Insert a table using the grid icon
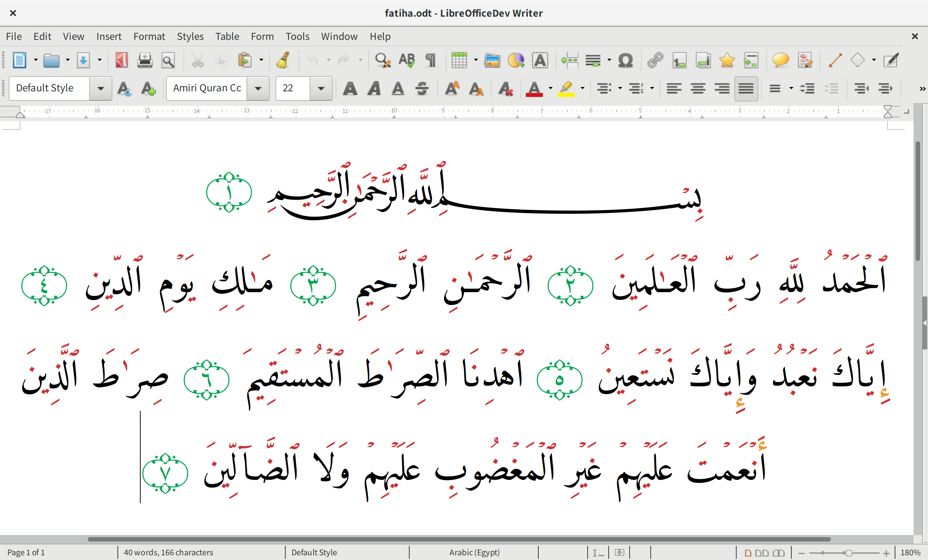Image resolution: width=928 pixels, height=560 pixels. point(459,60)
